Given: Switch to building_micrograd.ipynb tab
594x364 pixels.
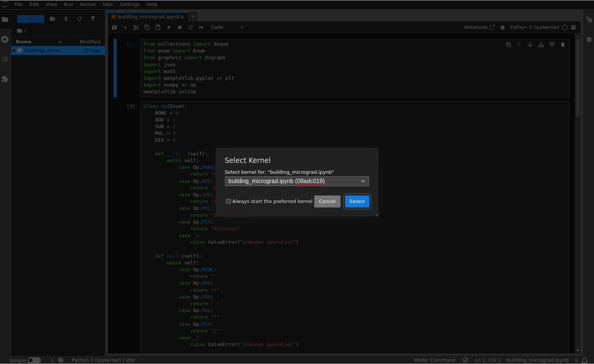Looking at the screenshot, I should point(148,17).
